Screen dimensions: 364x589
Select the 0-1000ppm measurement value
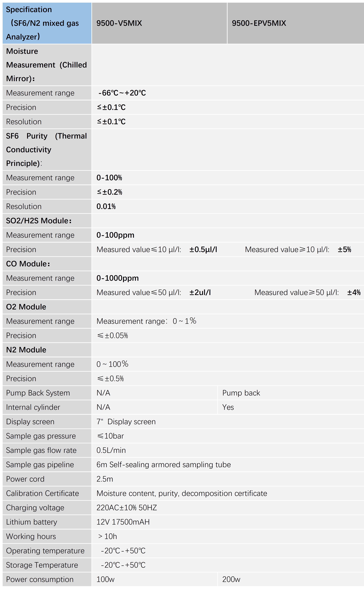point(118,278)
